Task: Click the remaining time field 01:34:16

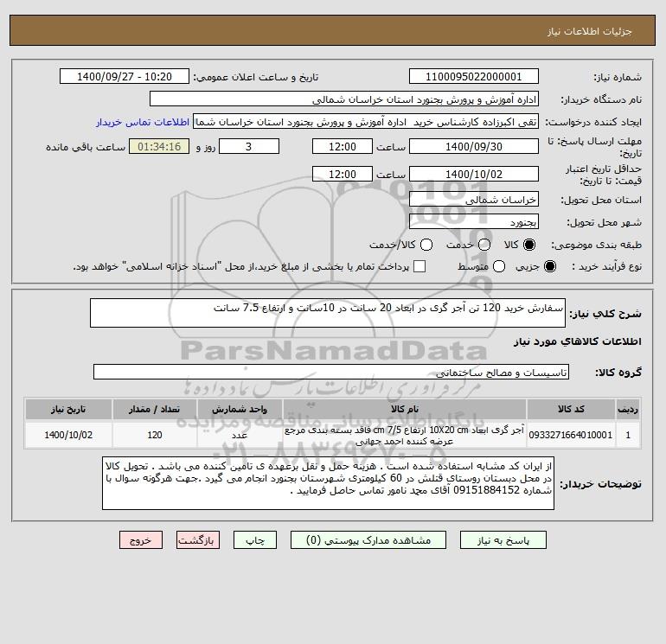Action: 159,146
